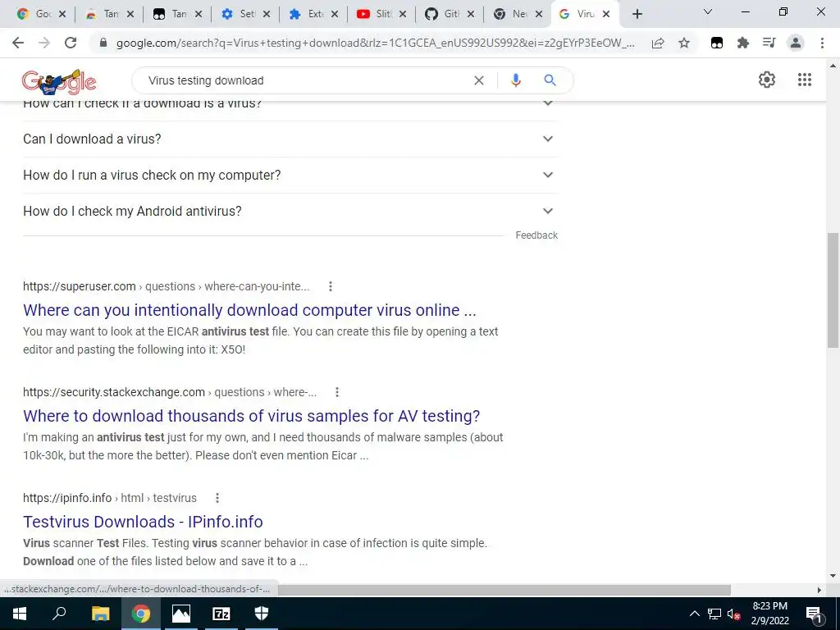Open the muted volume tray icon
This screenshot has height=630, width=840.
[x=734, y=614]
